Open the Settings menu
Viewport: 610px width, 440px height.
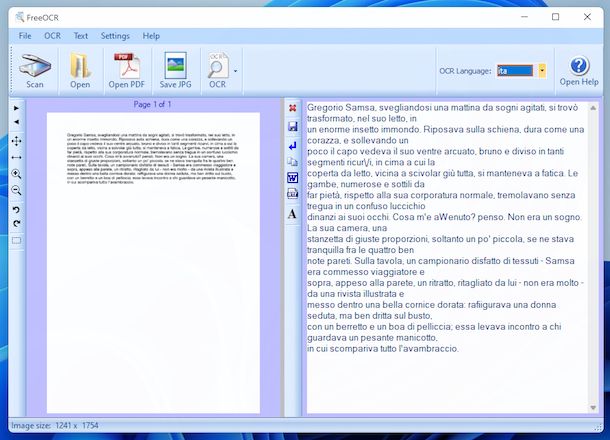pyautogui.click(x=115, y=36)
